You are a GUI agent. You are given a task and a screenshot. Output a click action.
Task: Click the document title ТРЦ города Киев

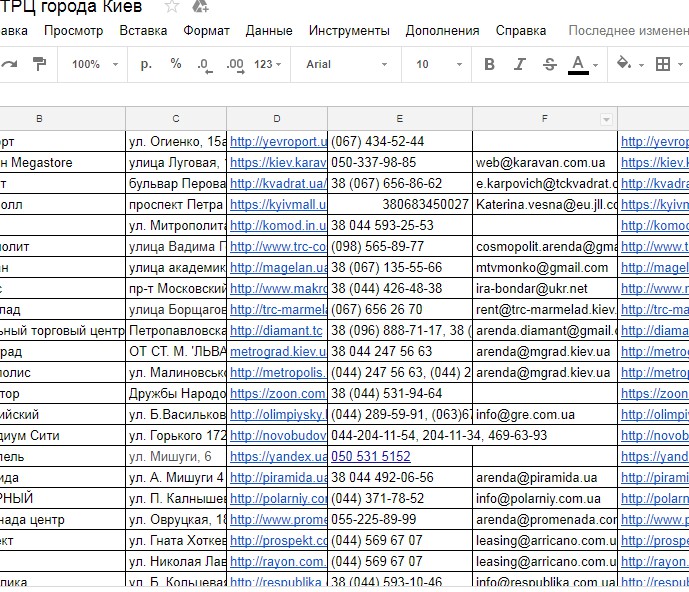(72, 7)
